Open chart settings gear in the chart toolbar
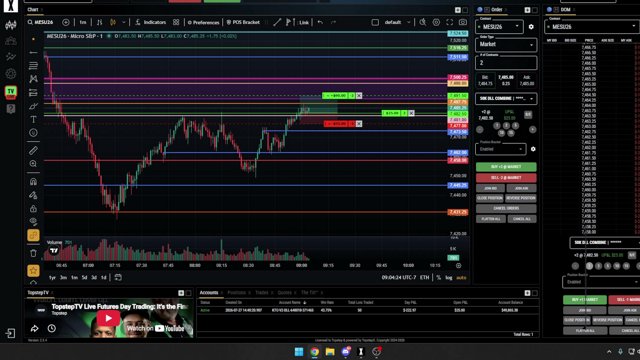Screen dimensions: 640x360 coord(436,22)
